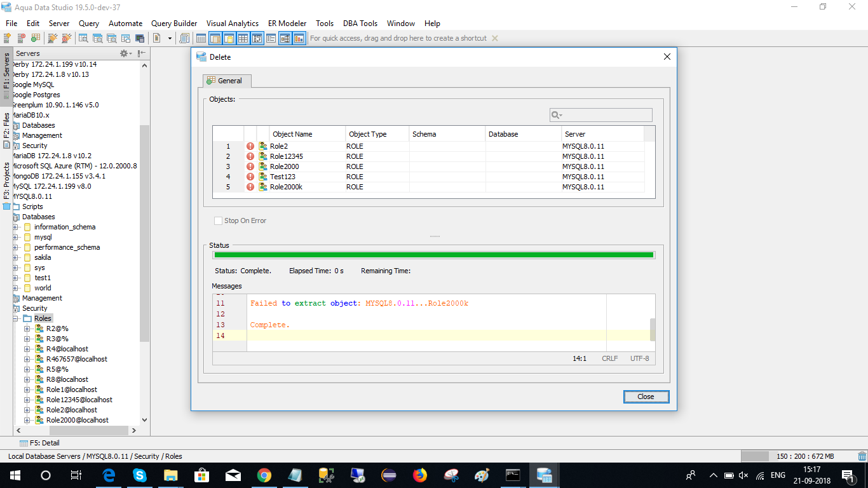Click the bar chart icon in the main toolbar
Viewport: 868px width, 488px height.
point(299,38)
